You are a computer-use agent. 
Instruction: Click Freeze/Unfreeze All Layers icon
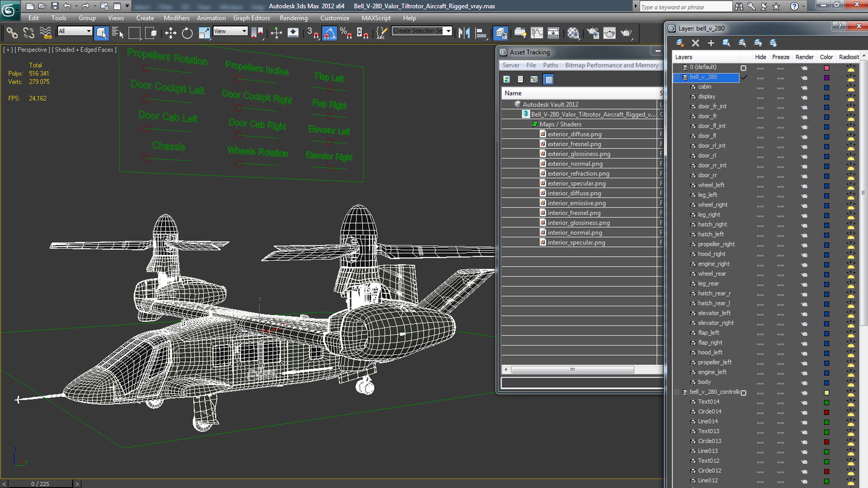click(x=774, y=43)
